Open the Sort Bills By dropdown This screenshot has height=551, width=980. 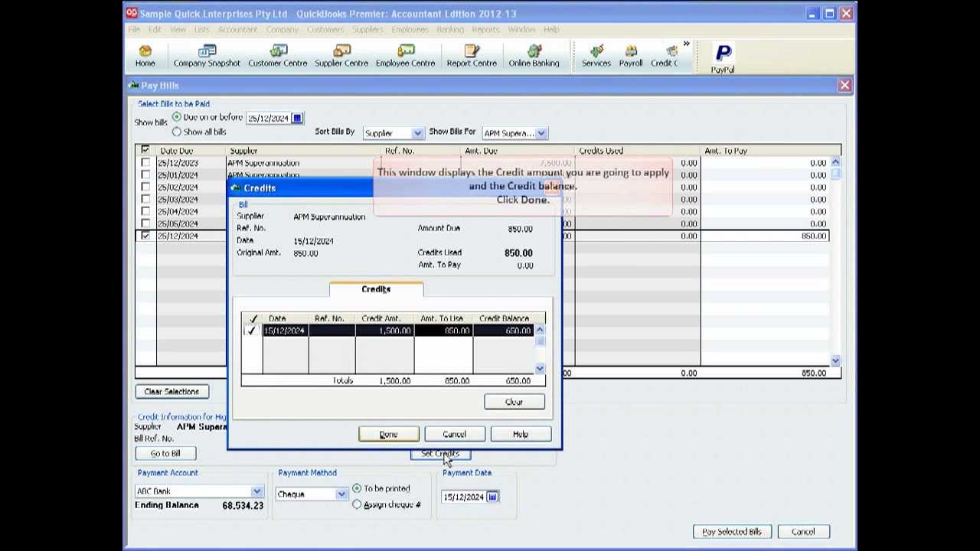pos(417,133)
